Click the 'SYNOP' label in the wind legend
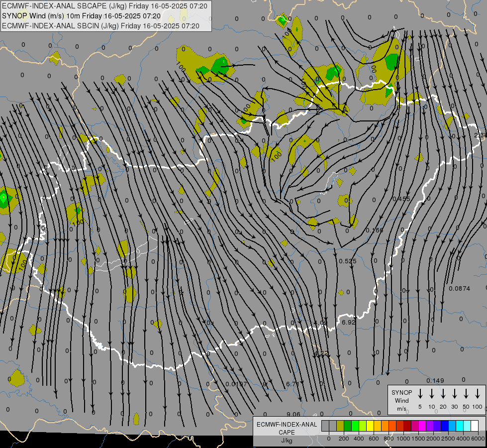 [x=401, y=393]
